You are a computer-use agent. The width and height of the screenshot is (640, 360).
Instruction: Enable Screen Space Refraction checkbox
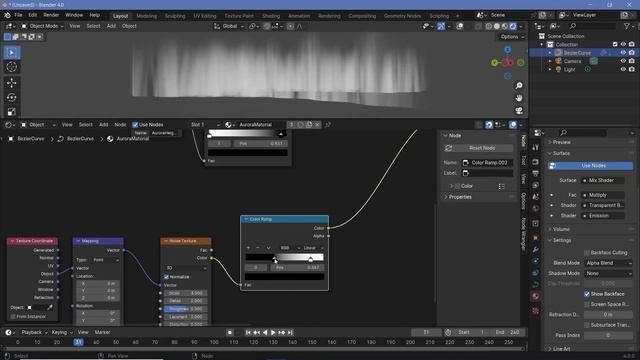coord(587,304)
